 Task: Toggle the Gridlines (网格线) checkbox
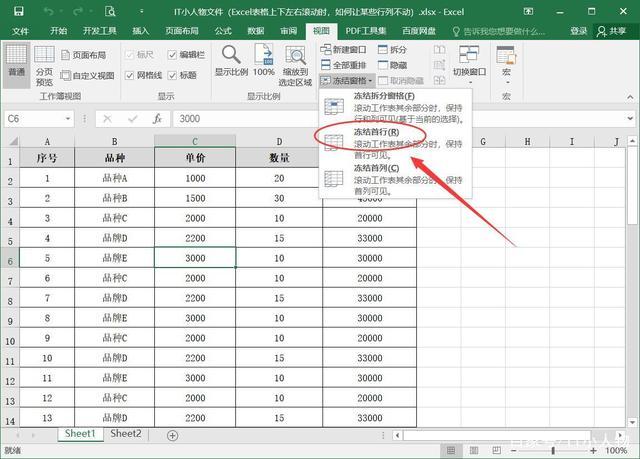coord(129,75)
